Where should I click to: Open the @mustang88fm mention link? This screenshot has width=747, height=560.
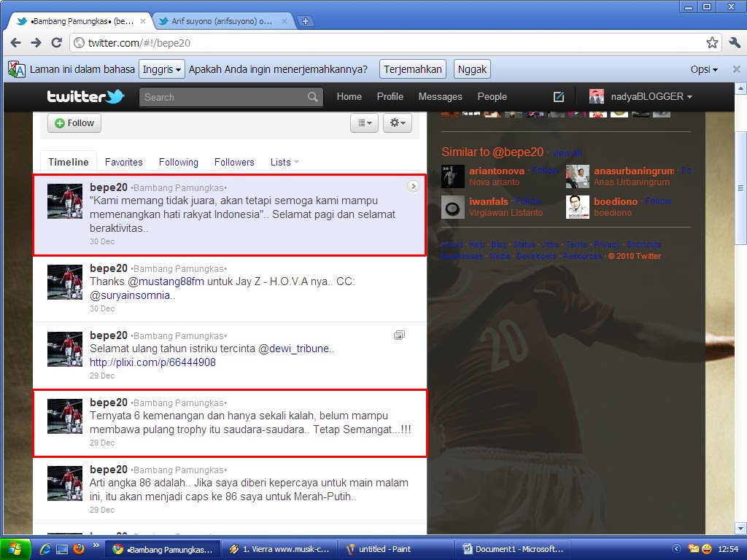pyautogui.click(x=166, y=281)
